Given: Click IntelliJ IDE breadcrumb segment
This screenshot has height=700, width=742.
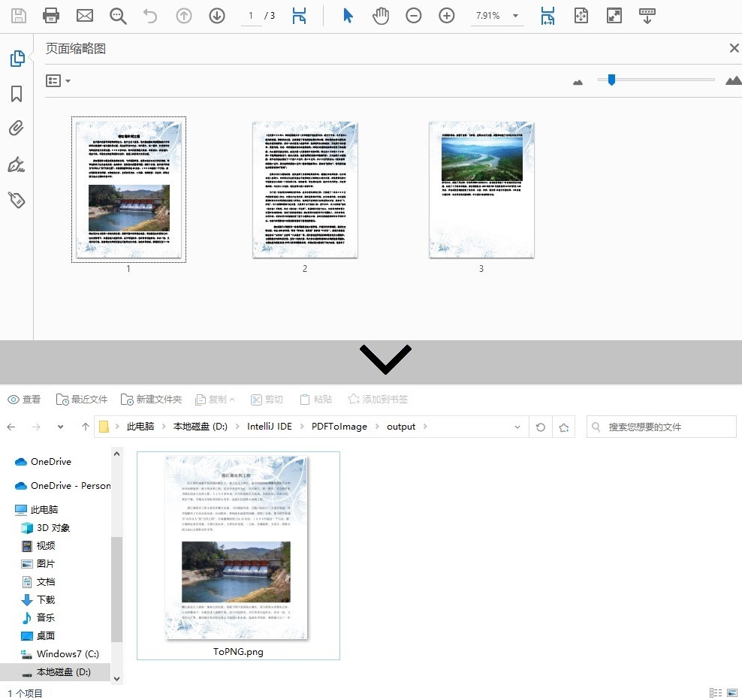Looking at the screenshot, I should 270,427.
